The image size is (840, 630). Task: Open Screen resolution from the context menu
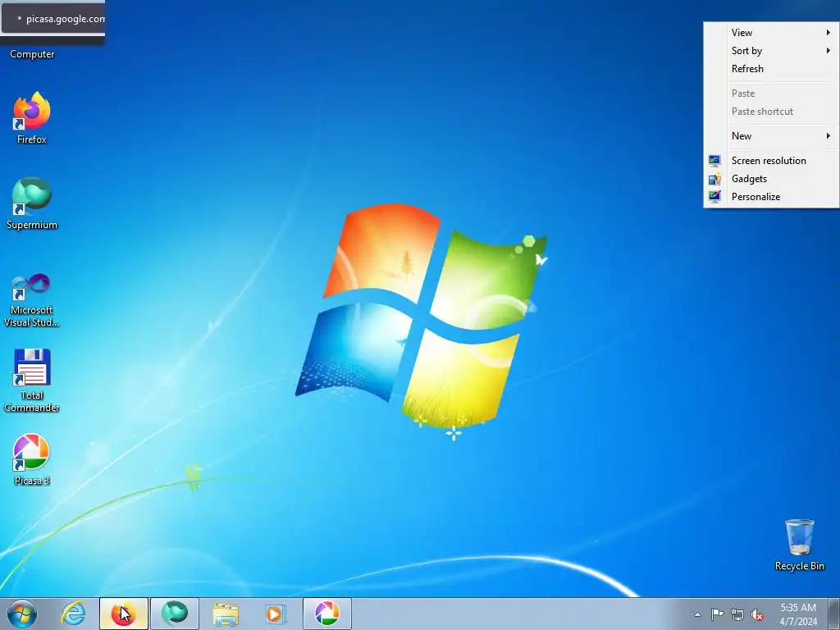[x=771, y=161]
